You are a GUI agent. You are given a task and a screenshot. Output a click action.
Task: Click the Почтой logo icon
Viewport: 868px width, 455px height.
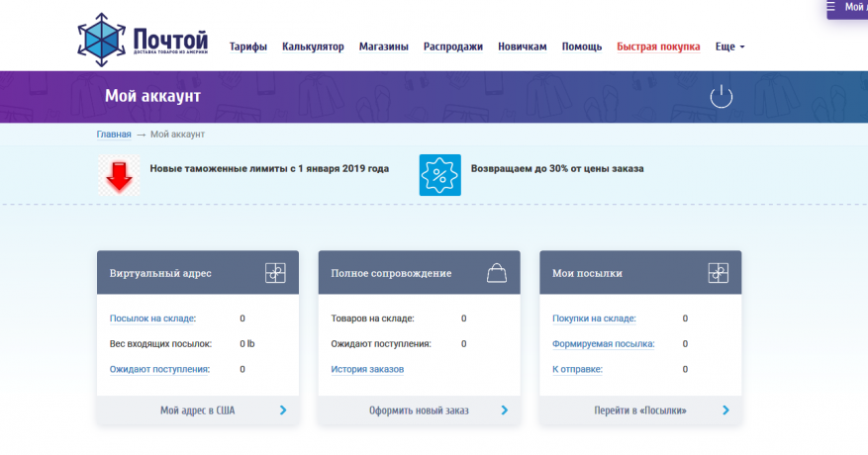coord(103,40)
